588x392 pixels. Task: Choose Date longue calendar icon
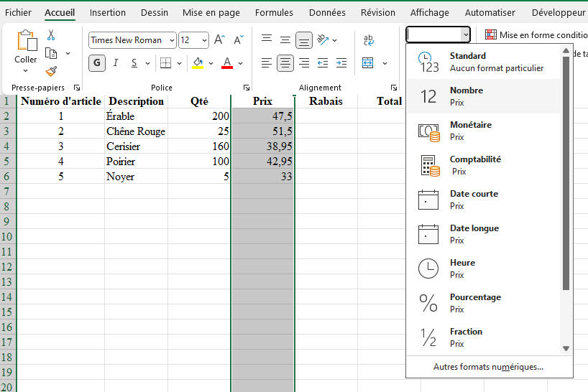click(x=428, y=234)
